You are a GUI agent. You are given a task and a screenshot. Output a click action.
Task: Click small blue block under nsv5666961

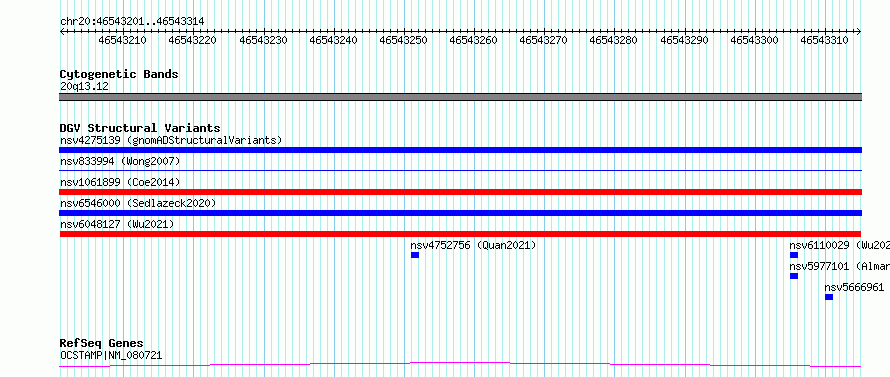tap(829, 297)
